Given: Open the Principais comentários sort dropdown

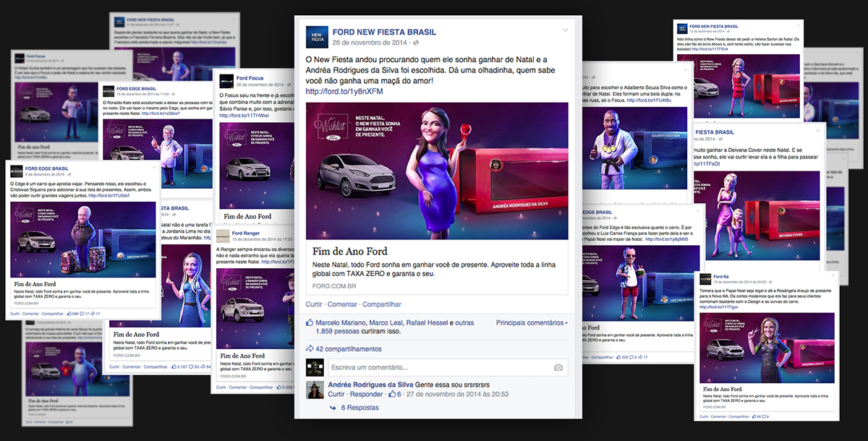Looking at the screenshot, I should click(x=532, y=322).
